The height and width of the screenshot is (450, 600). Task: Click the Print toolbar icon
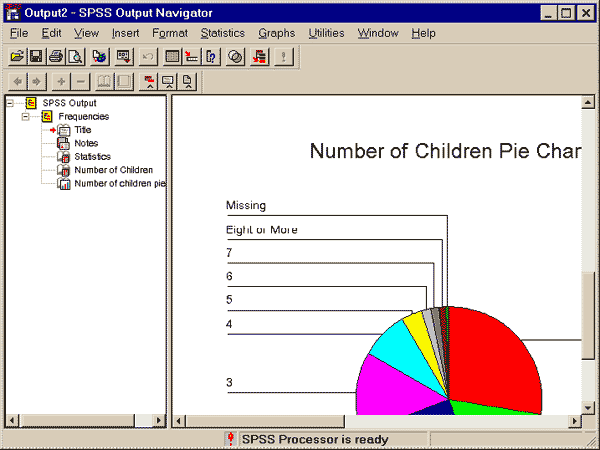coord(56,57)
